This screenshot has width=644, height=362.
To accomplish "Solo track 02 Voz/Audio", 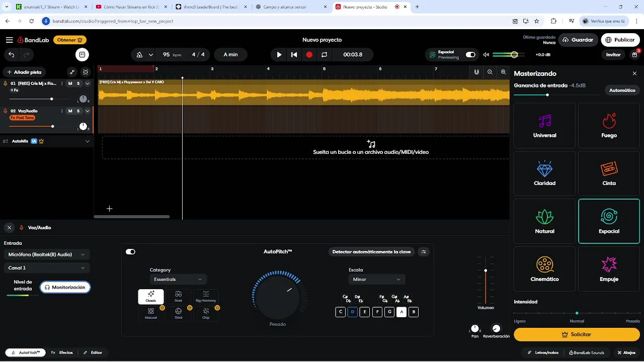I will 78,111.
